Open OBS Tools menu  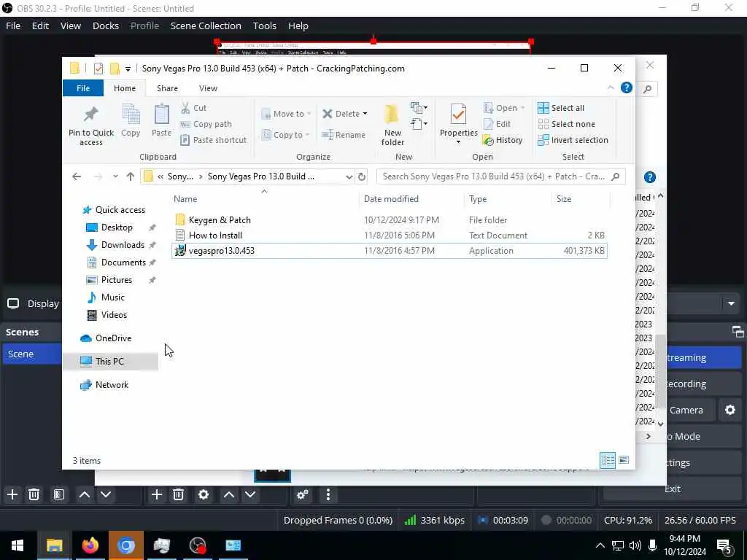point(264,26)
